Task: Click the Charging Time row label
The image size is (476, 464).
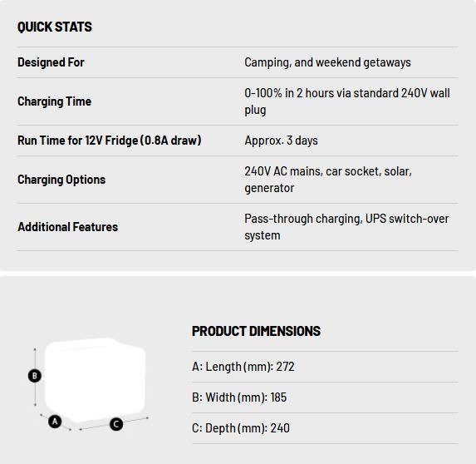Action: coord(54,101)
